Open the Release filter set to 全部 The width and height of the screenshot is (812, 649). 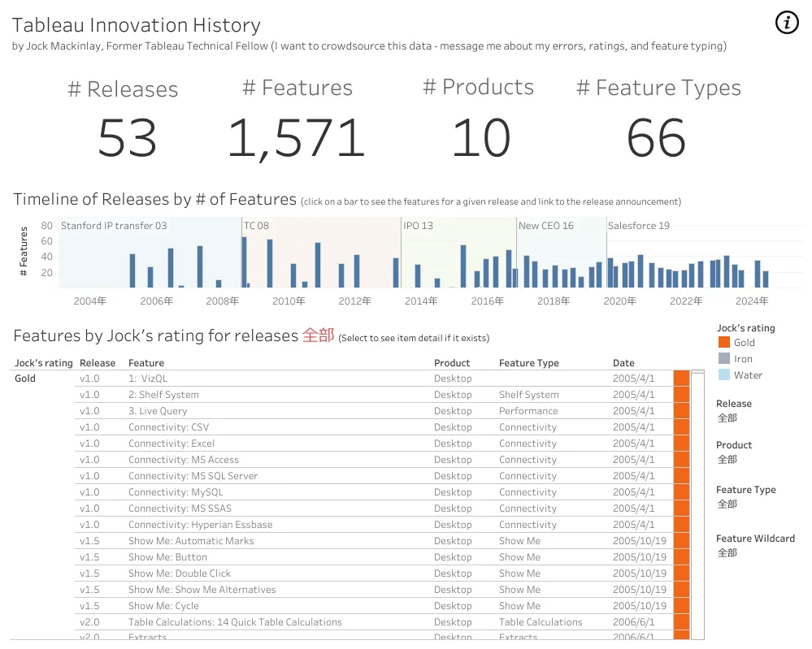coord(727,418)
